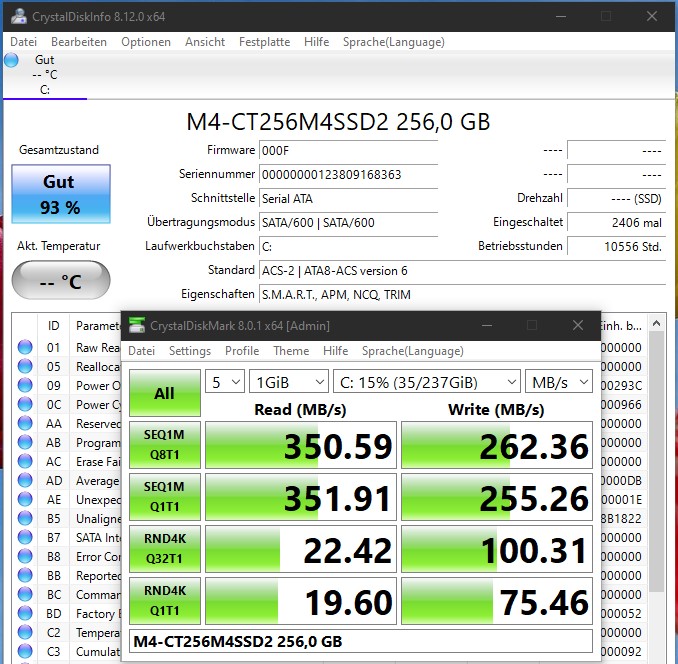The height and width of the screenshot is (664, 678).
Task: Click status orb for attribute AA row
Action: pos(25,423)
